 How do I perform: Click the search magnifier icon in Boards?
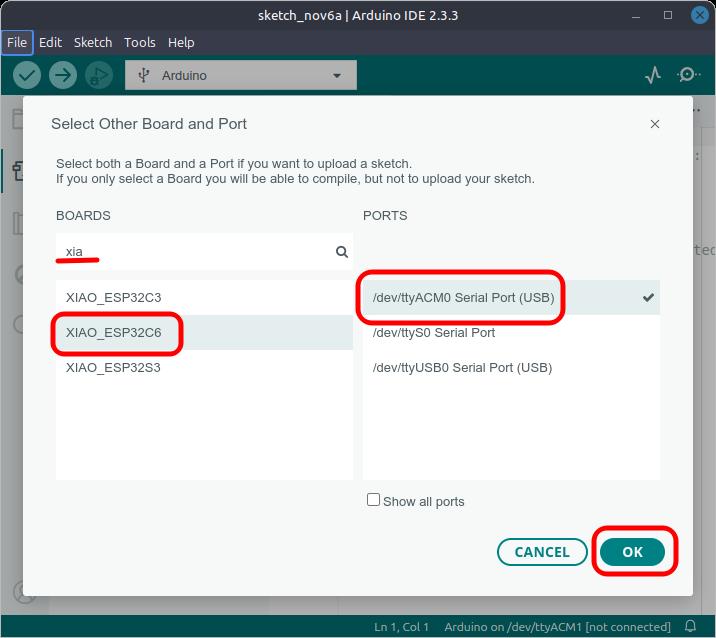[x=342, y=252]
